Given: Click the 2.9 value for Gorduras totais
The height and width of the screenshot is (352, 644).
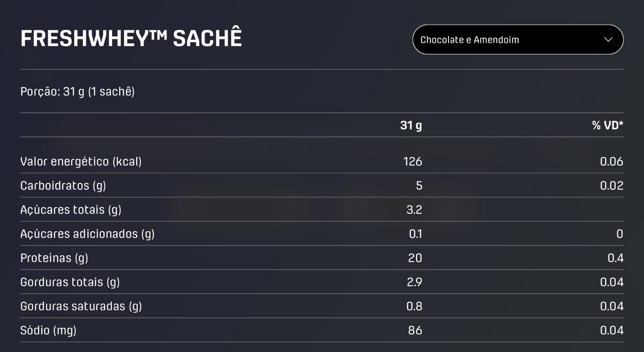Looking at the screenshot, I should click(x=414, y=283).
